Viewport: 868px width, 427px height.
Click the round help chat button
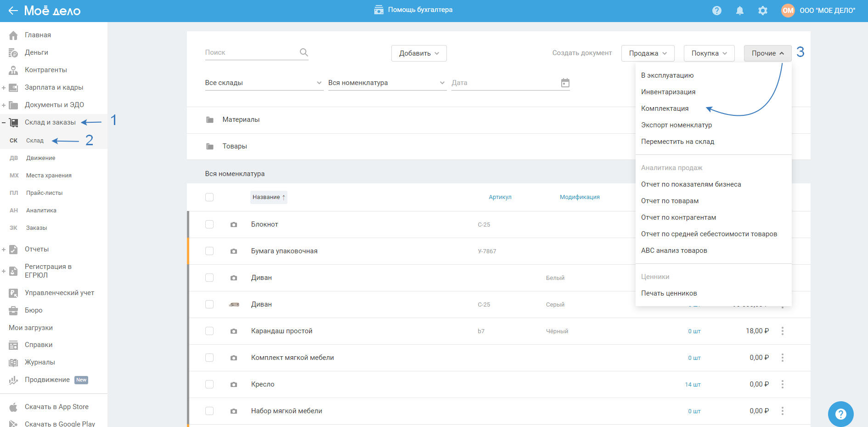coord(840,414)
